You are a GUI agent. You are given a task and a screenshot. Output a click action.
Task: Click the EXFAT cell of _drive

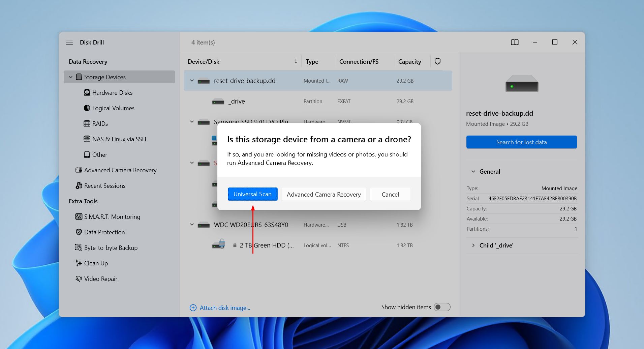344,101
